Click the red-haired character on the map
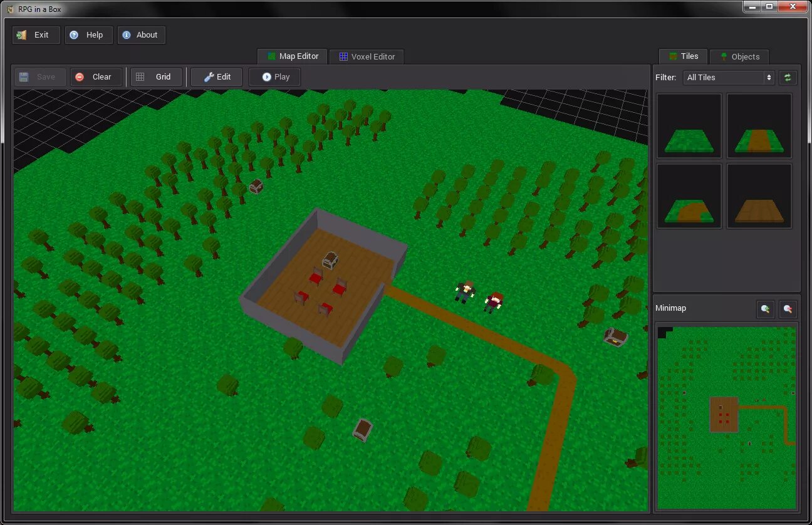Viewport: 812px width, 525px height. tap(494, 302)
